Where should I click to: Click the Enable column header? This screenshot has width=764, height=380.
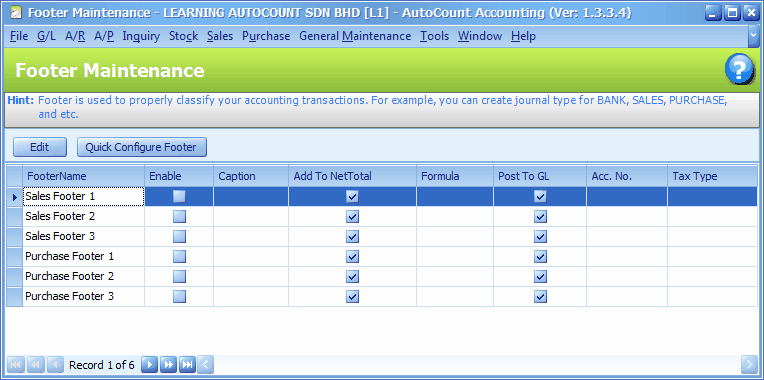tap(179, 176)
